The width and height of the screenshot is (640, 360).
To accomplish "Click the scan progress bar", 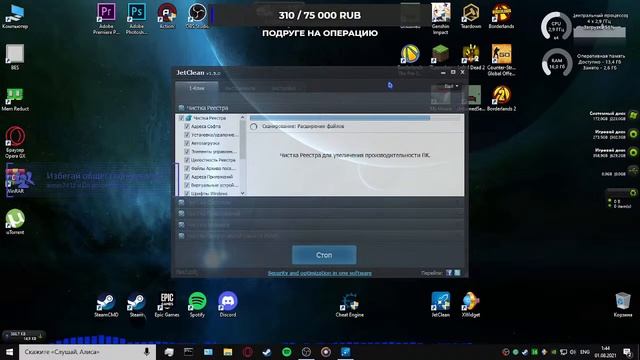I will click(356, 118).
